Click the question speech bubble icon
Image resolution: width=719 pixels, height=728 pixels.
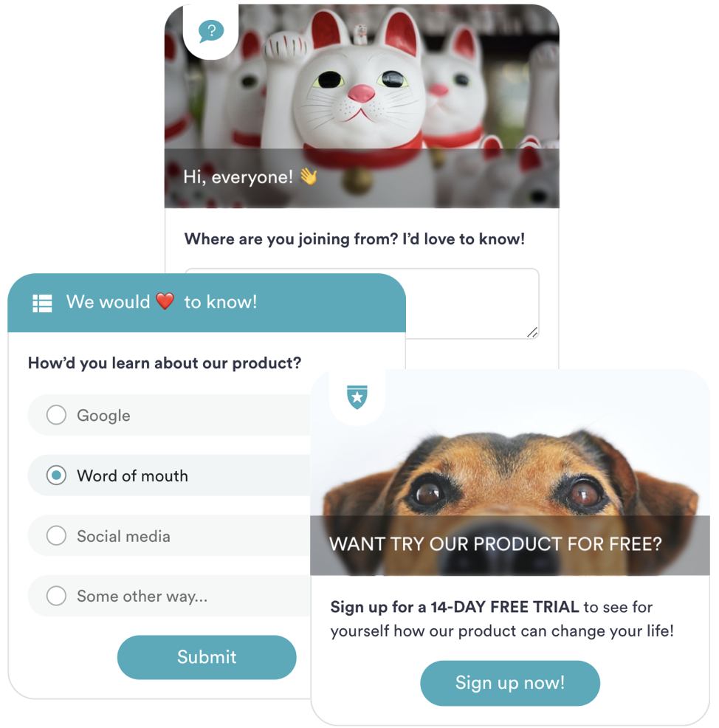point(211,31)
